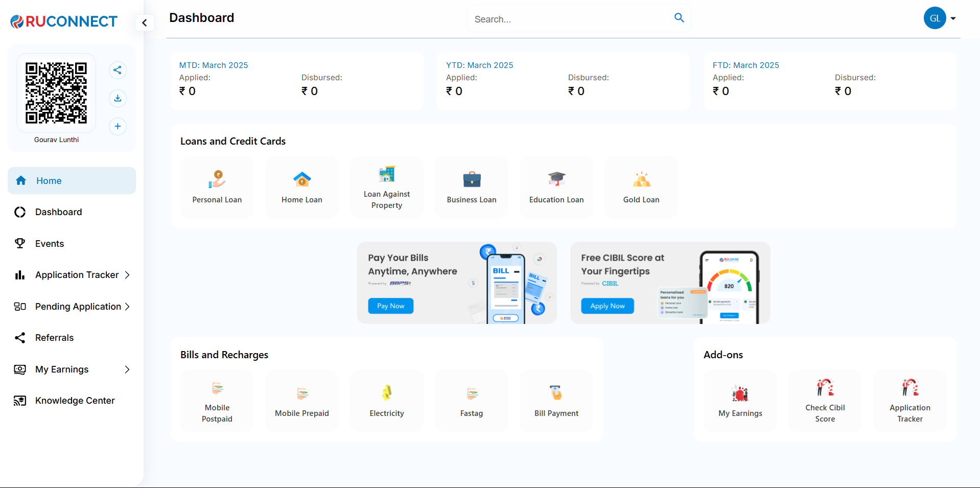Click the plus icon beside QR code
Screen dimensions: 980x488
[118, 126]
